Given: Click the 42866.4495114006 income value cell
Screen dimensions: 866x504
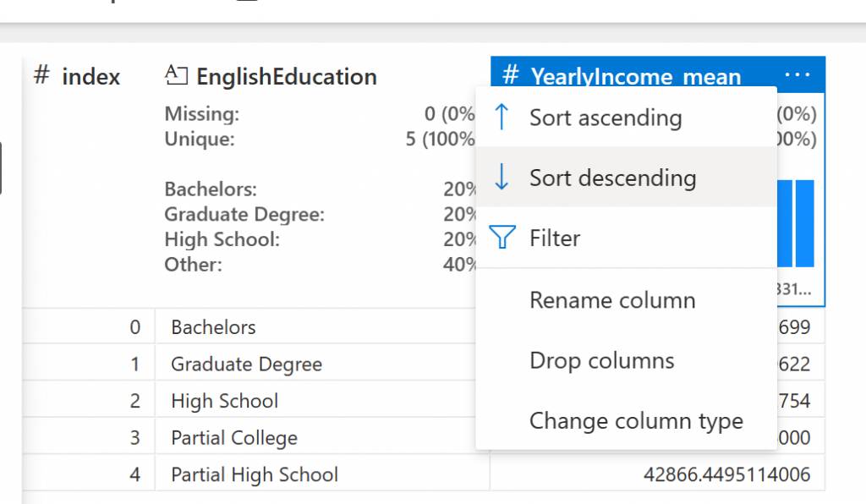Looking at the screenshot, I should 726,474.
